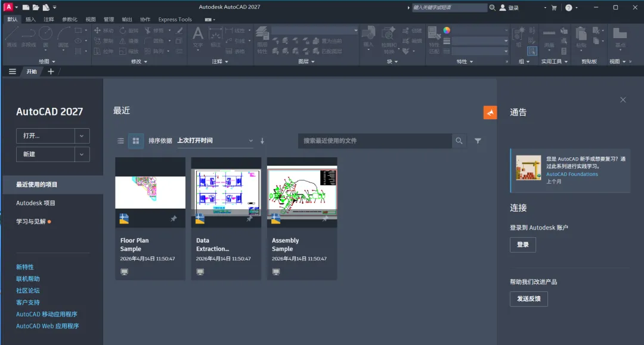The height and width of the screenshot is (345, 644).
Task: Select Autodesk 项目 in sidebar
Action: click(35, 203)
